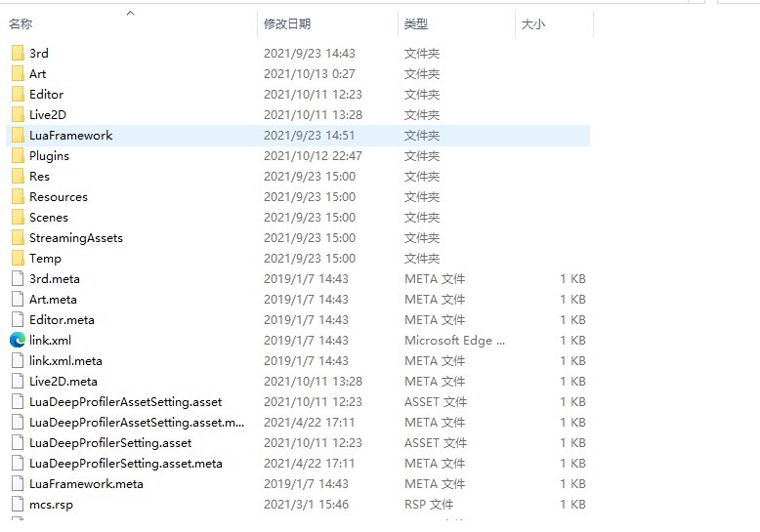
Task: Select the LuaDeepProfilerSetting.asset.meta file icon
Action: pyautogui.click(x=18, y=464)
